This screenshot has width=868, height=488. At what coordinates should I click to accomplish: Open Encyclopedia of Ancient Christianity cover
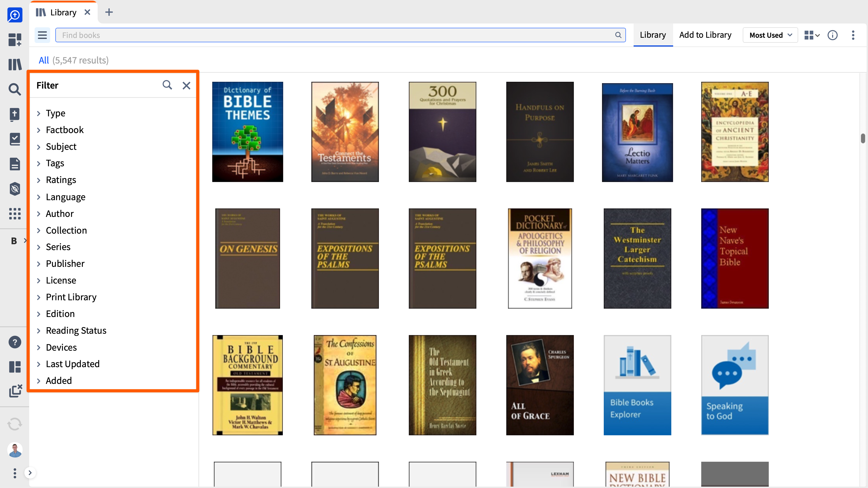(x=735, y=132)
